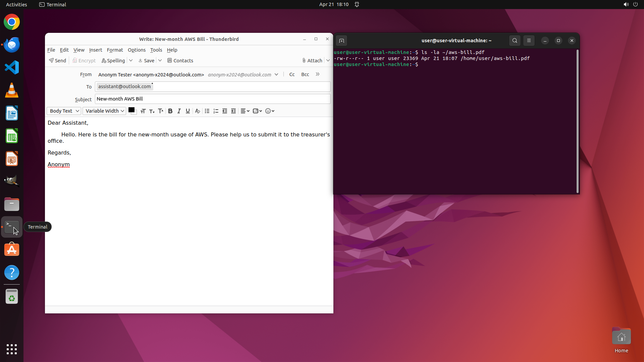Image resolution: width=644 pixels, height=362 pixels.
Task: Open the Contacts sidebar
Action: 180,60
